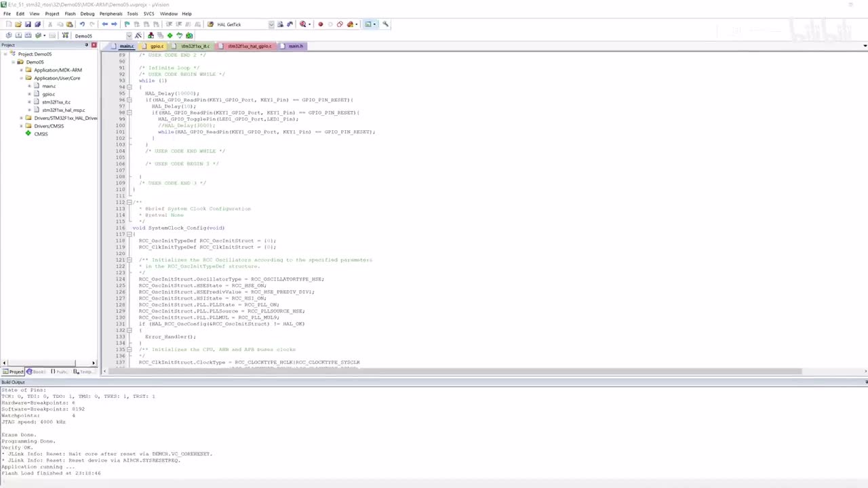
Task: Build target files with the Build icon
Action: 18,35
